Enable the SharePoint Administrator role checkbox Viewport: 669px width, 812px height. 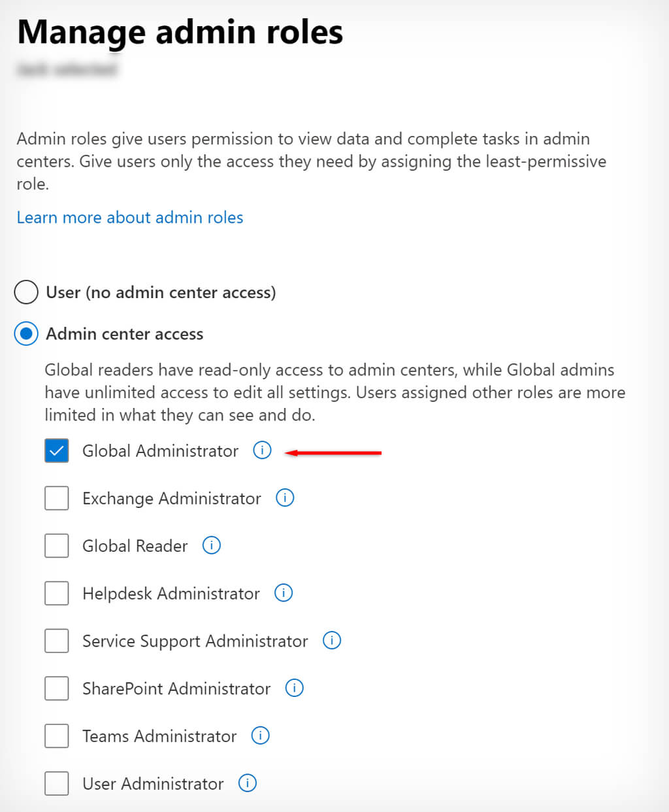coord(57,688)
